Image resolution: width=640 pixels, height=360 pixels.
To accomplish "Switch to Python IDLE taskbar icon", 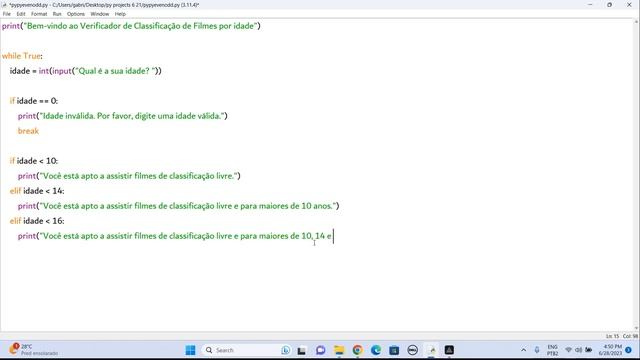I will (431, 350).
